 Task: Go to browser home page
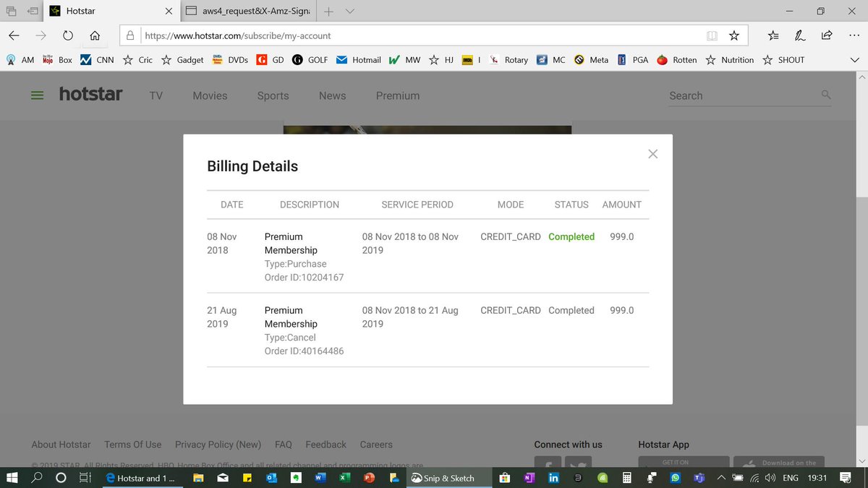pos(95,35)
